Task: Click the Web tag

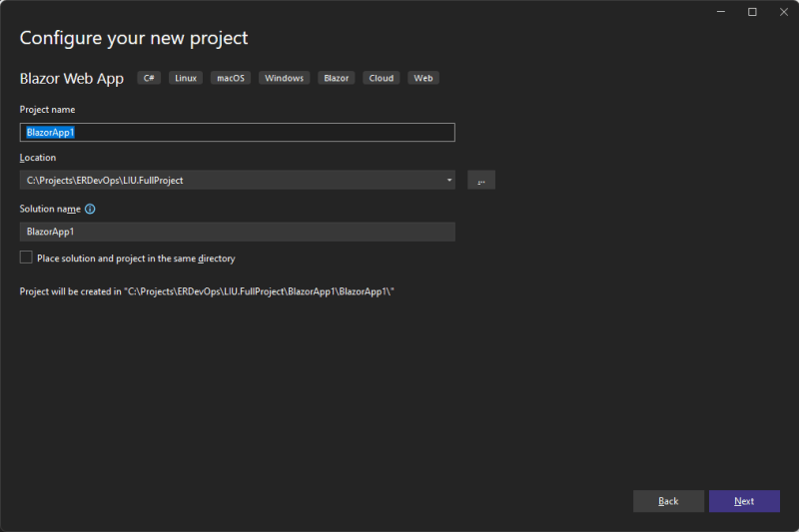Action: [x=422, y=78]
